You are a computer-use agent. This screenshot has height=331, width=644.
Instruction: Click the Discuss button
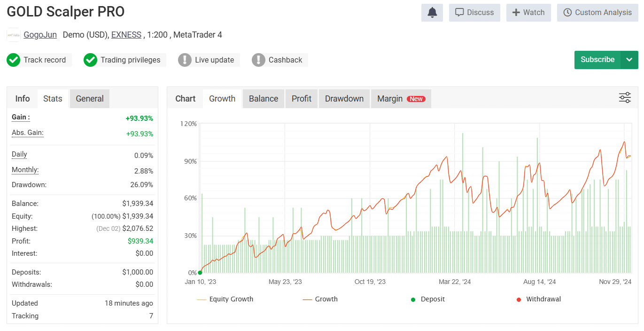(474, 13)
